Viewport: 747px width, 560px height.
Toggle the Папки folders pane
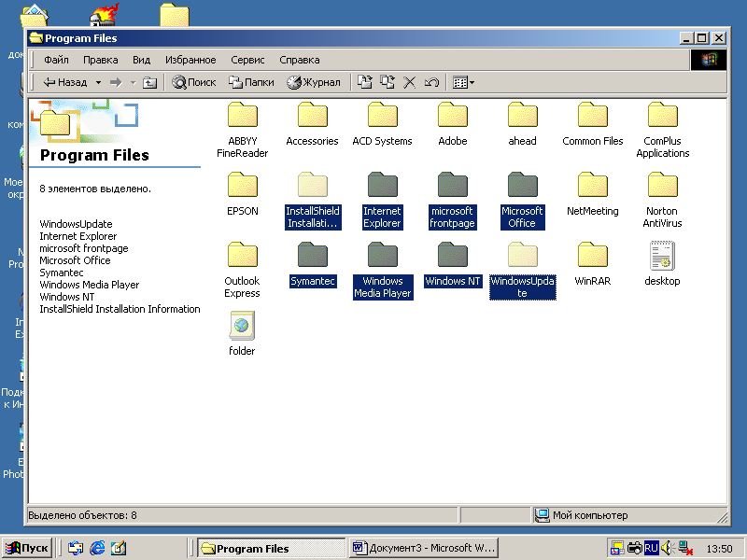tap(251, 82)
